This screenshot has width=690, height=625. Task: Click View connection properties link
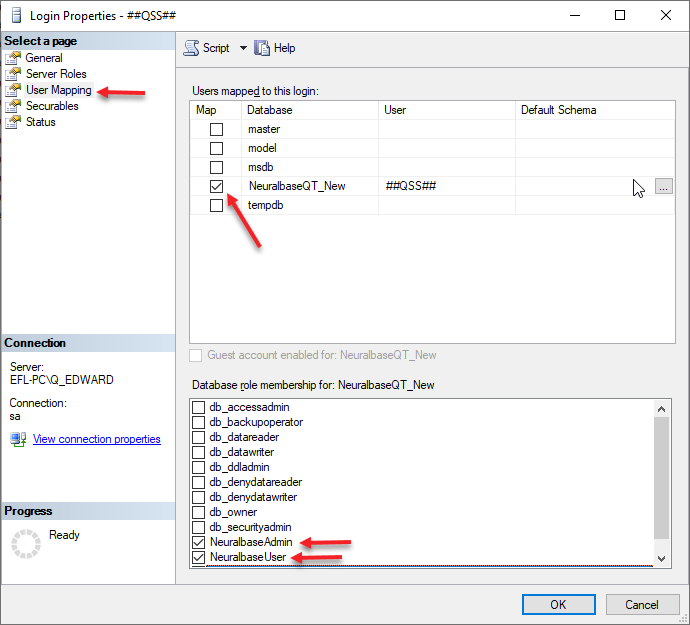(97, 439)
